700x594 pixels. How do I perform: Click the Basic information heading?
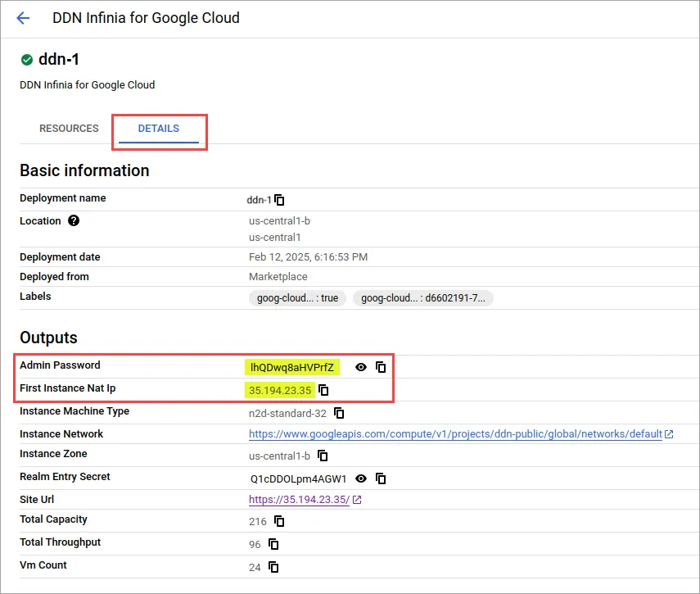click(84, 170)
